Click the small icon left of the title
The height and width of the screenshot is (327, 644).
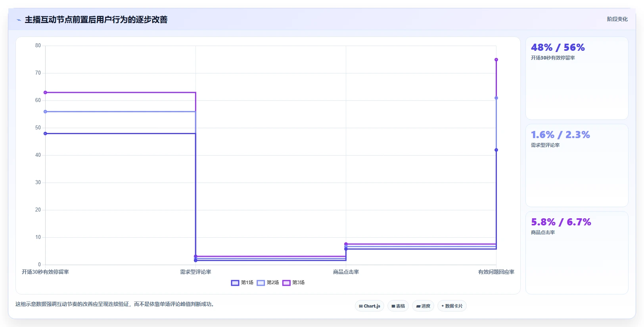pos(19,20)
